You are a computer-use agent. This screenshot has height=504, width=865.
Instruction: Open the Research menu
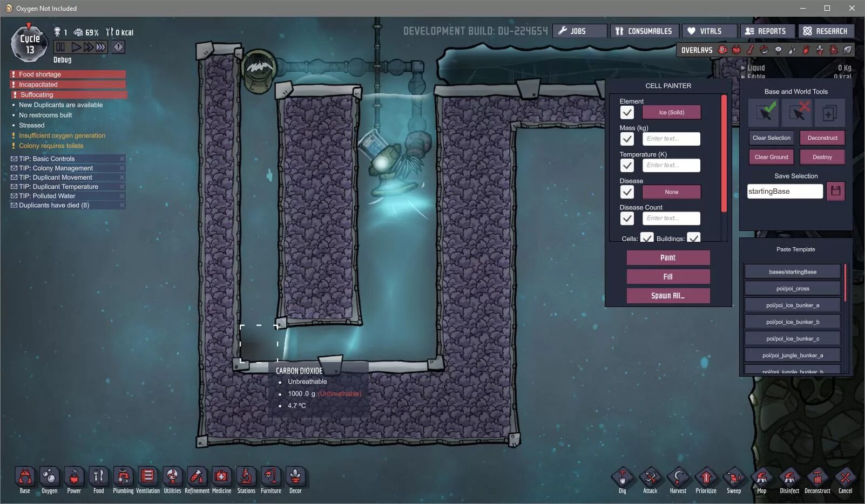pos(826,31)
